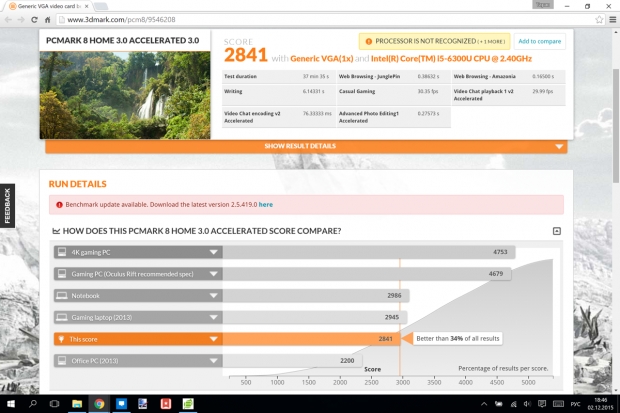Click the Office PC (2013) monitor icon

[62, 361]
